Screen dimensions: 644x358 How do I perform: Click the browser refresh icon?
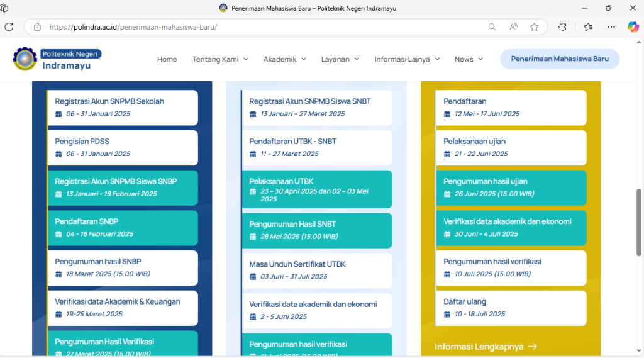[x=9, y=27]
